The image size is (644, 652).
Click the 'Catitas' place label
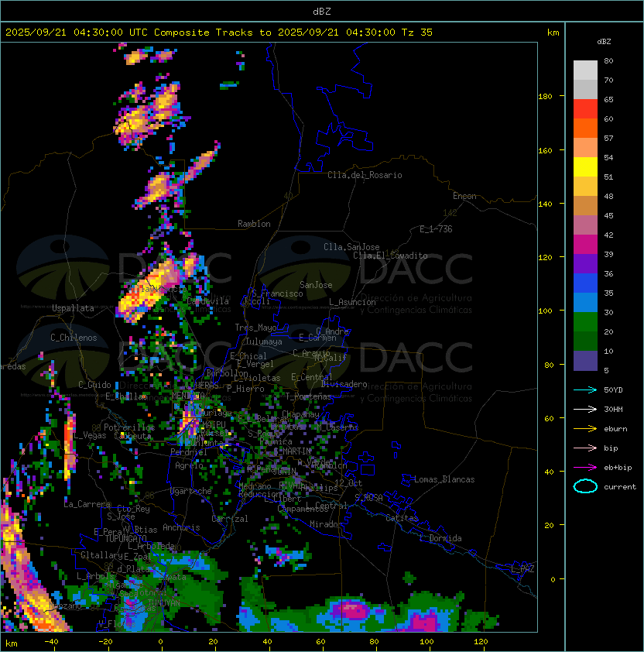pyautogui.click(x=402, y=518)
